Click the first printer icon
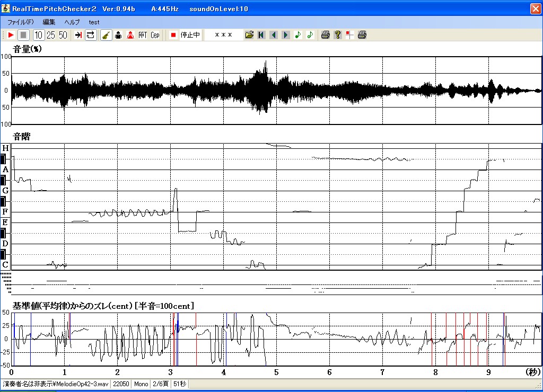The width and height of the screenshot is (543, 392). pos(325,35)
